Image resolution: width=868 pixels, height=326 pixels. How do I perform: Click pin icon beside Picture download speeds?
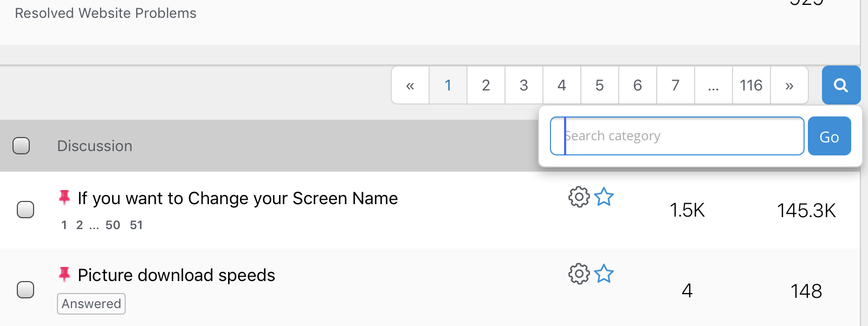(64, 275)
